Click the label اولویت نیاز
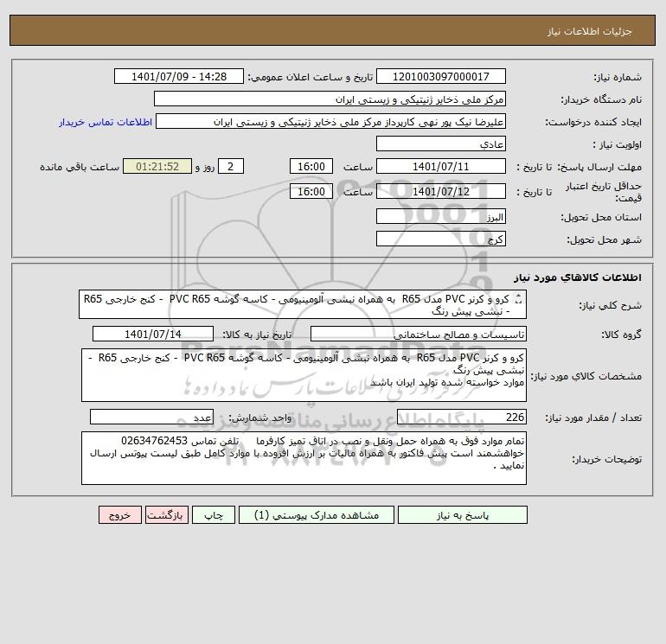 click(617, 144)
